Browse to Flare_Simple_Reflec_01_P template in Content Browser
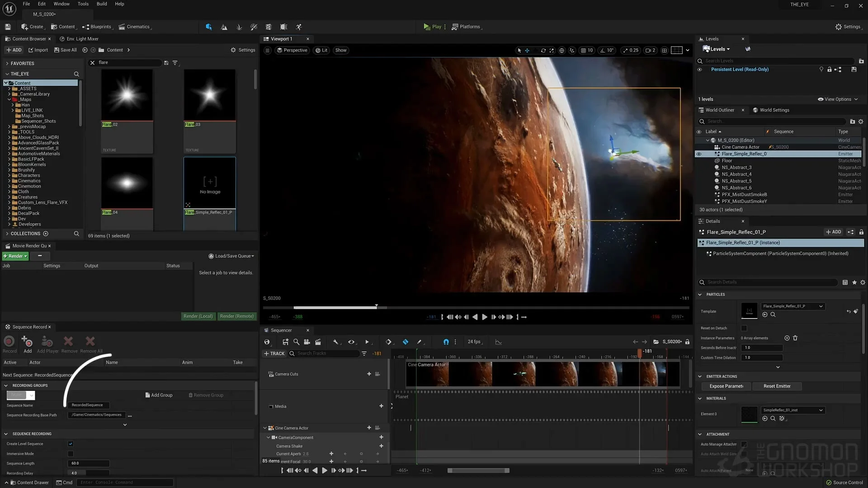 pos(773,314)
